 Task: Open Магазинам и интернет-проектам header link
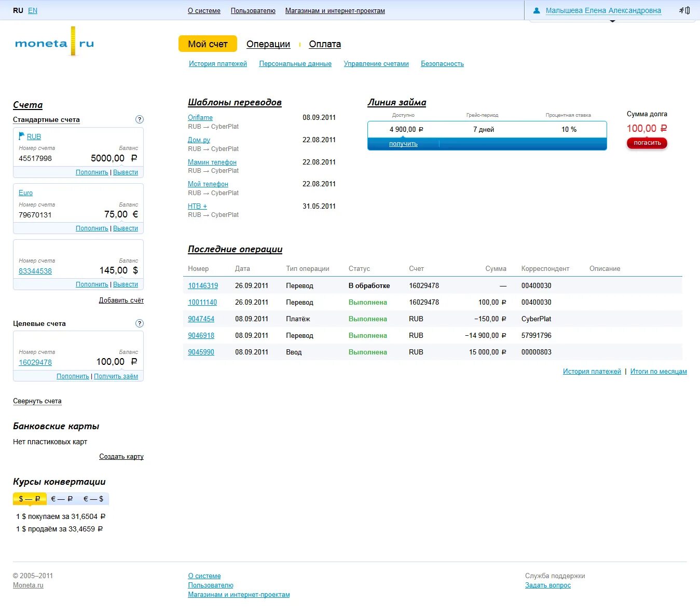335,11
